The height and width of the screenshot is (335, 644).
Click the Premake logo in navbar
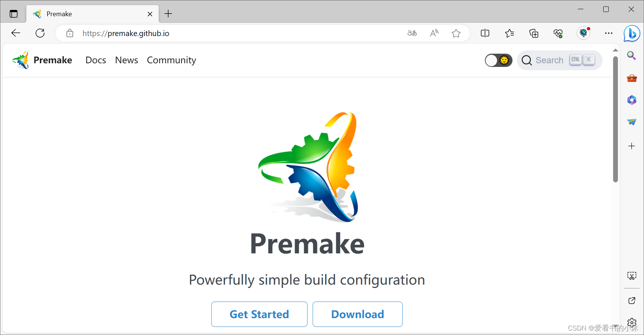(x=42, y=60)
